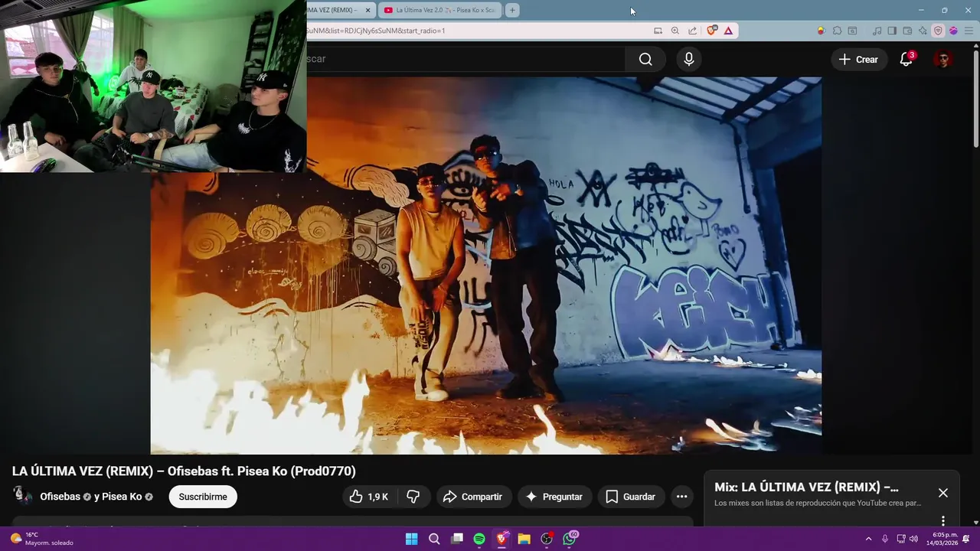Open the Mix panel vertical dots menu
980x551 pixels.
[x=943, y=521]
